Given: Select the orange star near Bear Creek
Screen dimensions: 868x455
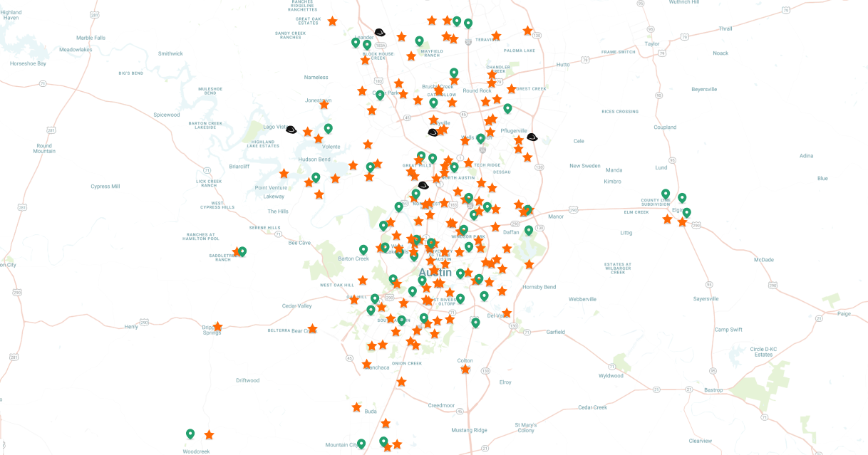Looking at the screenshot, I should click(312, 328).
